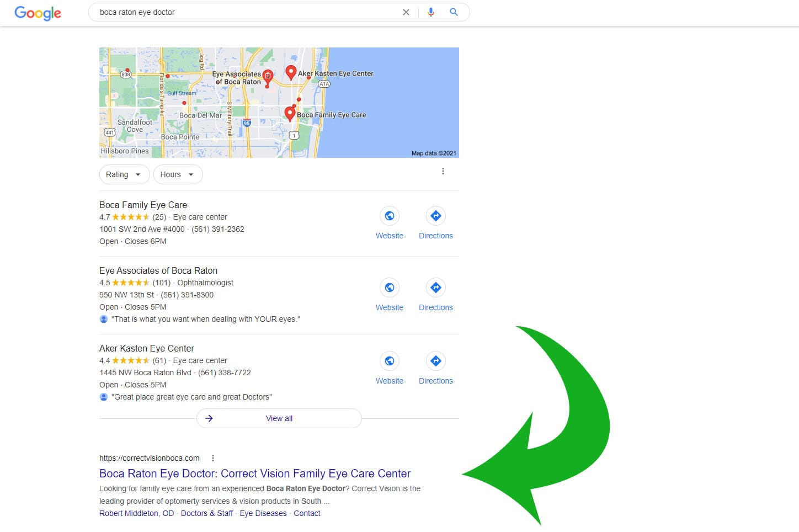Click the "Great place great eye care and great Doctors" review
This screenshot has height=532, width=799.
(191, 397)
